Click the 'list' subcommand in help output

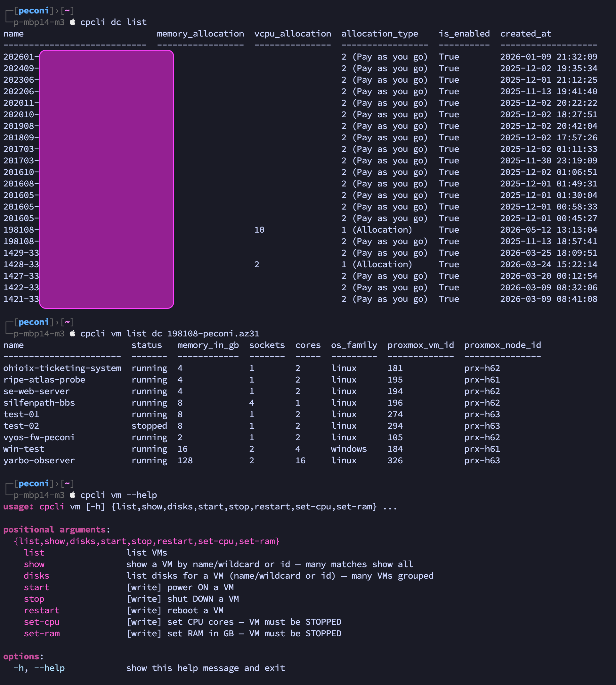point(34,553)
